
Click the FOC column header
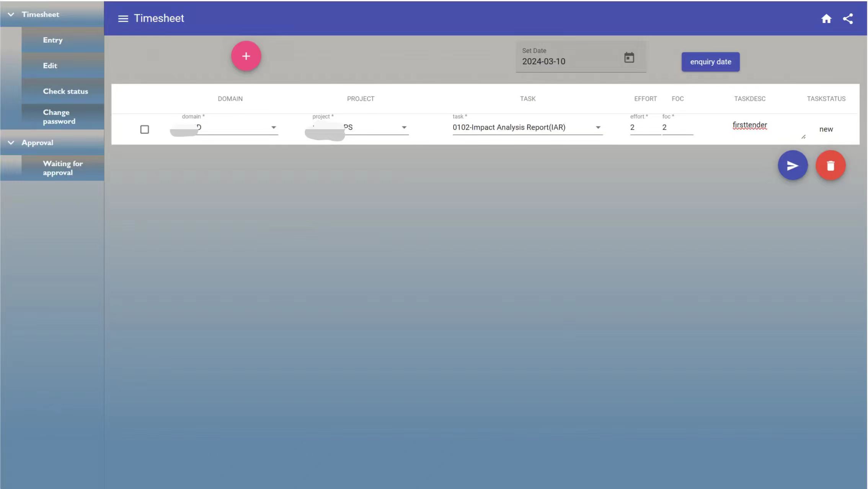[677, 99]
